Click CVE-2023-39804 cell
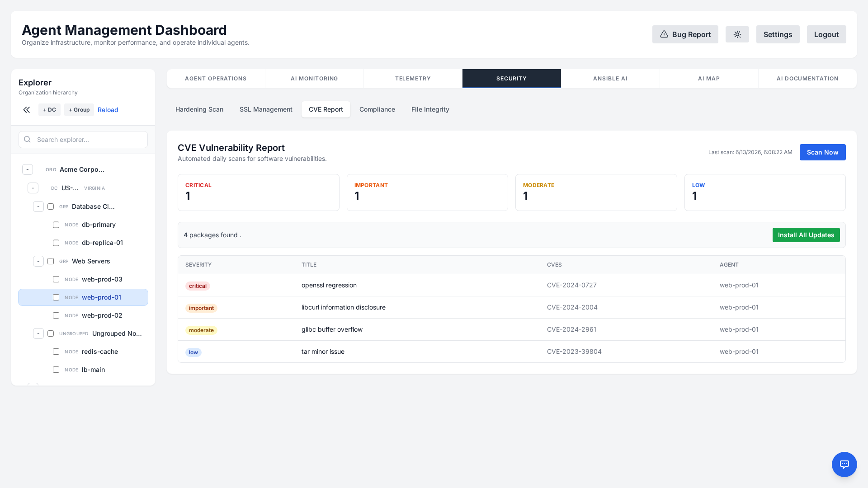Screen dimensions: 868x488 click(574, 352)
